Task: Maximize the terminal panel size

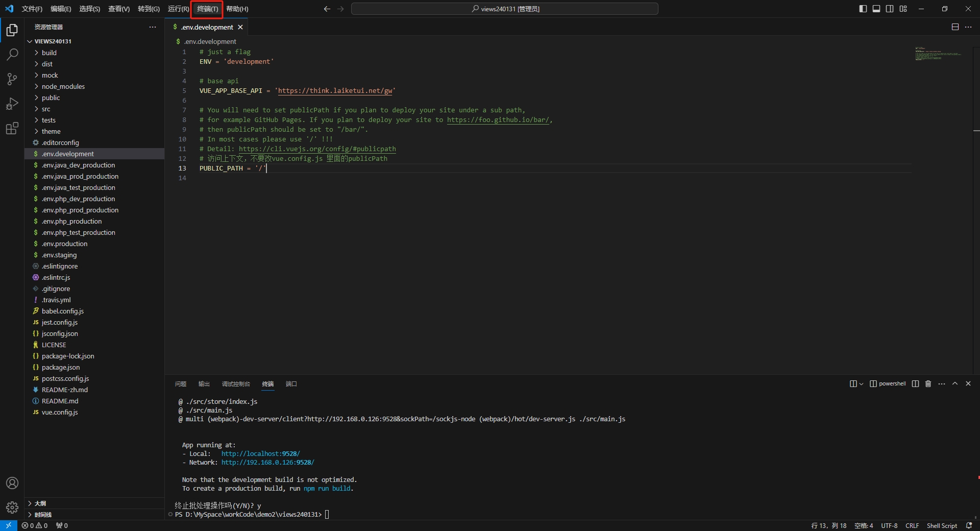Action: pos(955,383)
